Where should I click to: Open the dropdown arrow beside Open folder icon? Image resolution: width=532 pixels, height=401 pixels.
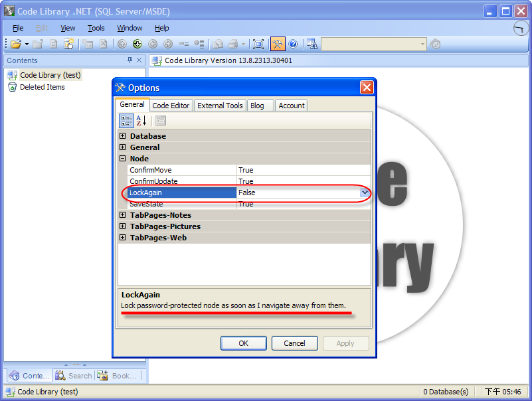pyautogui.click(x=27, y=44)
